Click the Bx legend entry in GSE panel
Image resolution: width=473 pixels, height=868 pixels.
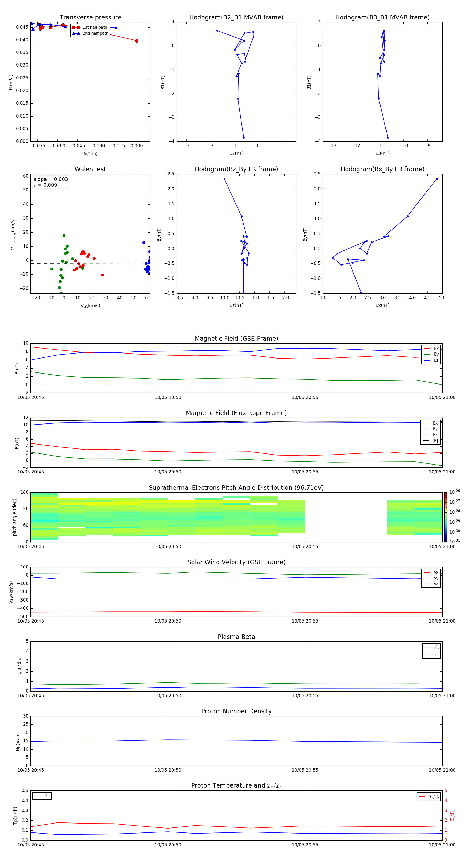(431, 349)
